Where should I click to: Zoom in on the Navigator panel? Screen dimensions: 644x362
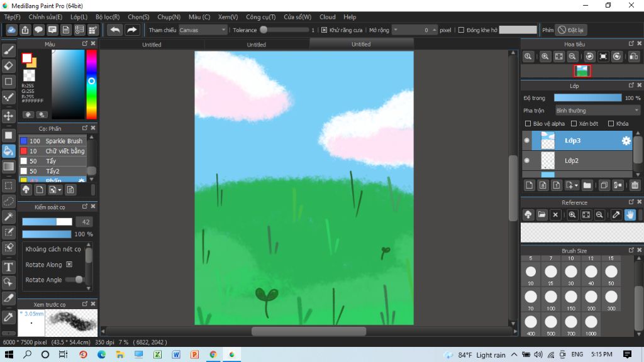[x=545, y=57]
